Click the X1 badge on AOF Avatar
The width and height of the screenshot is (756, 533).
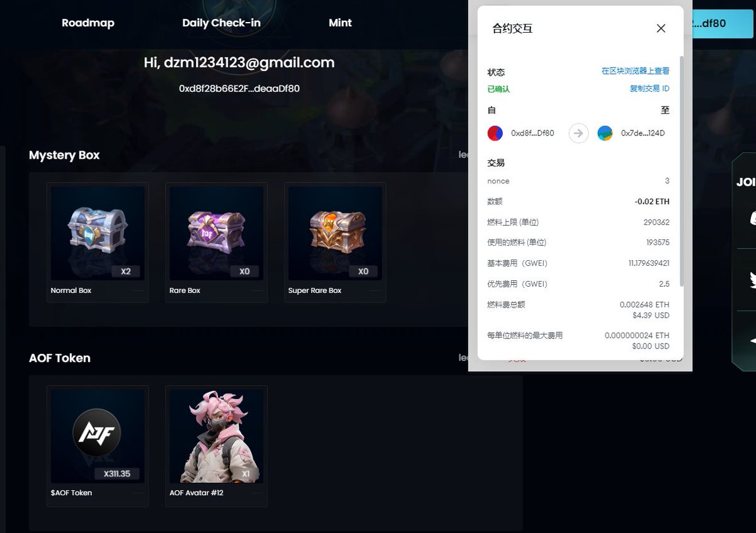(x=246, y=474)
